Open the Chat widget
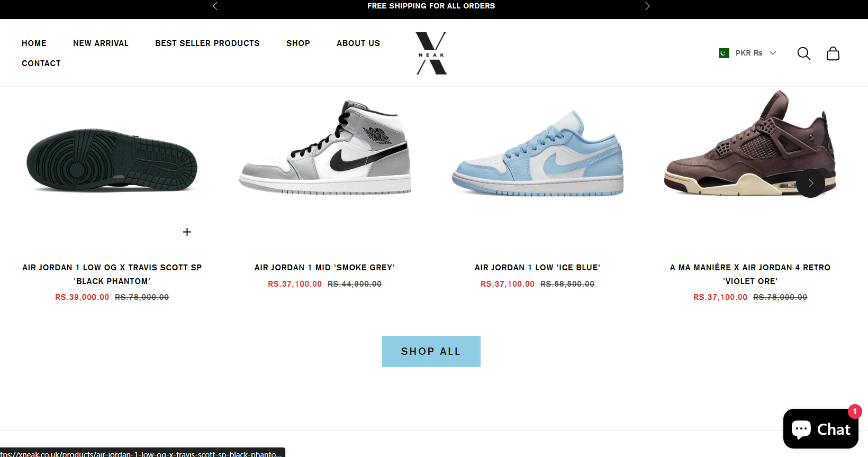Screen dimensions: 868x457 pos(821,428)
